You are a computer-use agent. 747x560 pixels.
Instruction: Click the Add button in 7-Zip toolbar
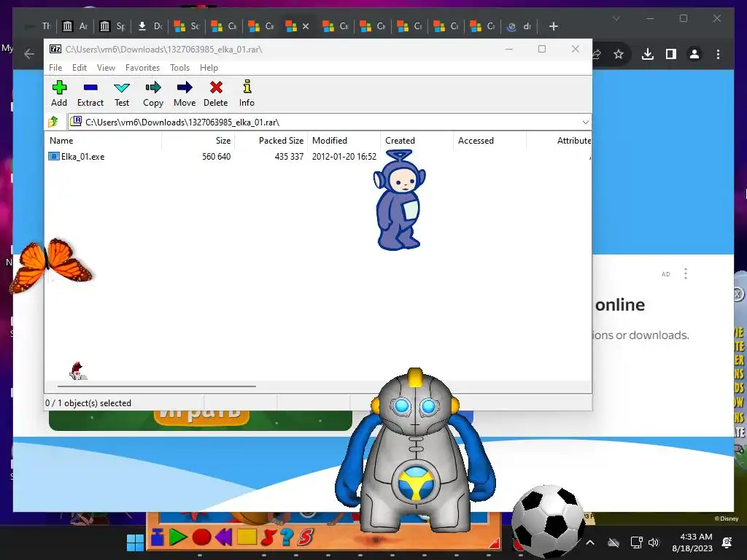click(59, 94)
